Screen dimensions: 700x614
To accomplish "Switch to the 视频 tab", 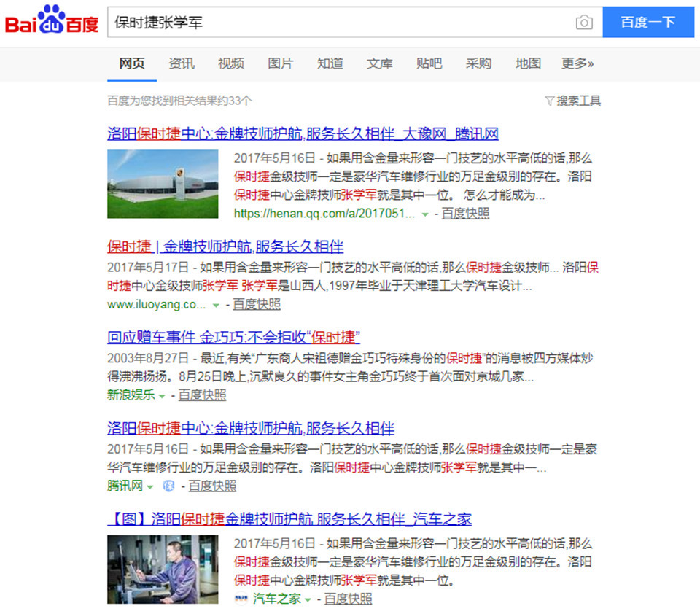I will click(x=231, y=63).
